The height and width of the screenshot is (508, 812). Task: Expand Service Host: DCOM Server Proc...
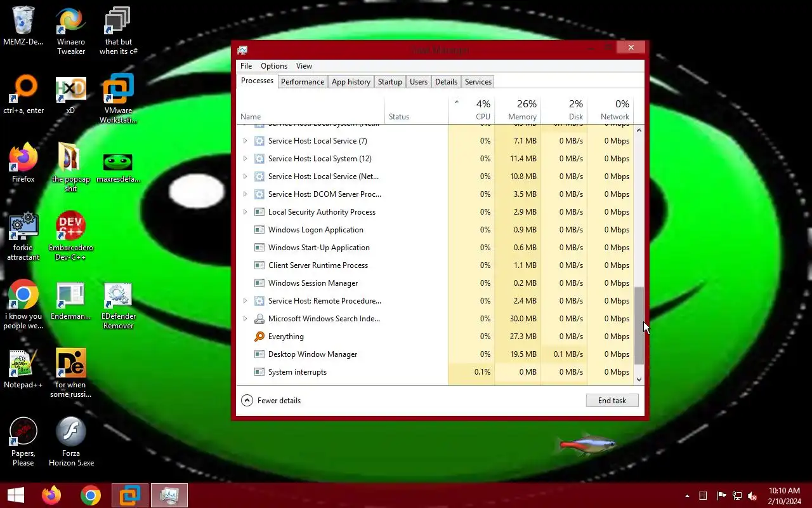coord(245,194)
